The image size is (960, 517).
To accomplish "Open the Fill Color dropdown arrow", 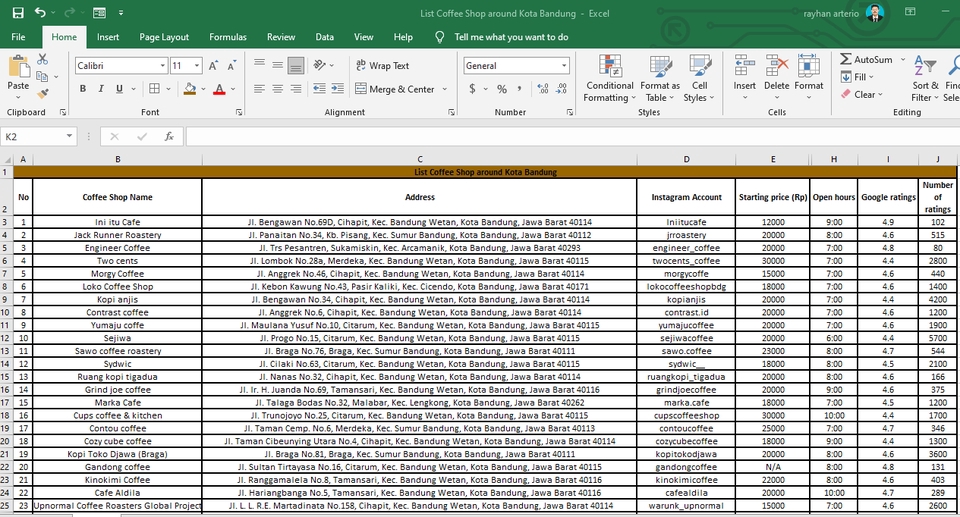I will point(203,89).
